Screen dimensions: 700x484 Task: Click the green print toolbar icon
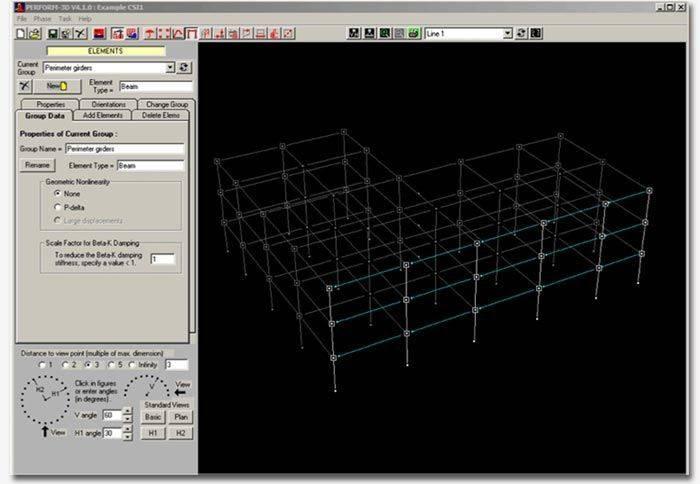[x=414, y=33]
